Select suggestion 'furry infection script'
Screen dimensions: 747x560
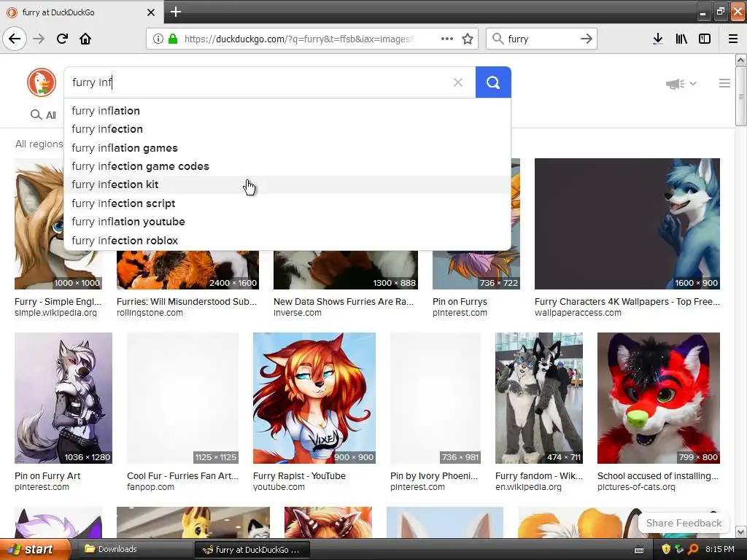[287, 203]
